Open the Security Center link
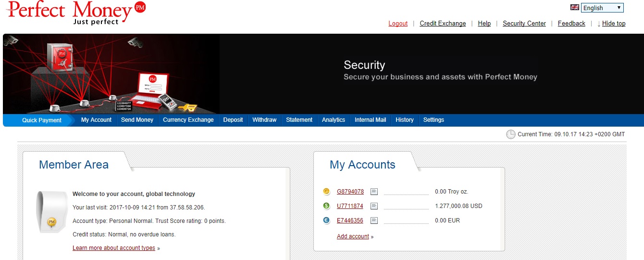The height and width of the screenshot is (260, 644). pyautogui.click(x=524, y=23)
